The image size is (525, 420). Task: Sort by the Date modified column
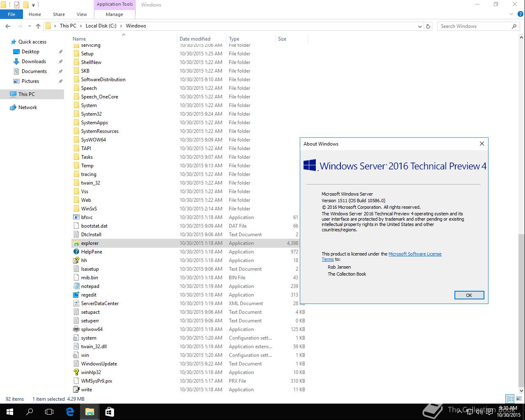click(195, 39)
